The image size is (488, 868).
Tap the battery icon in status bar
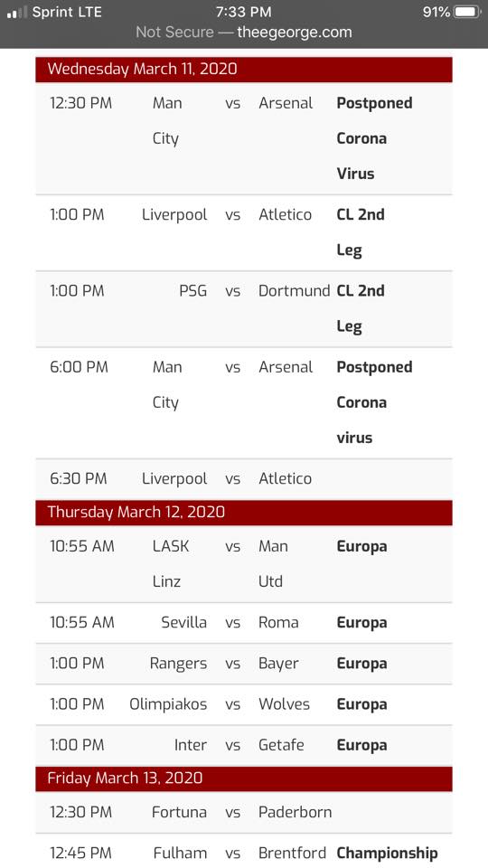[467, 12]
